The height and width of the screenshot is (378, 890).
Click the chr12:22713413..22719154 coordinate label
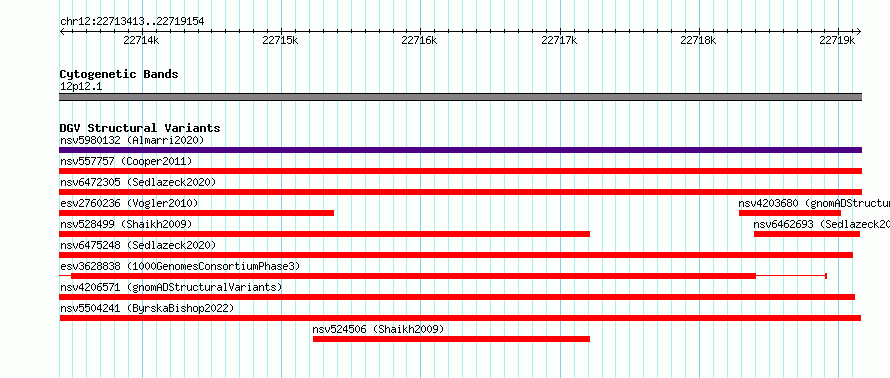(x=132, y=22)
